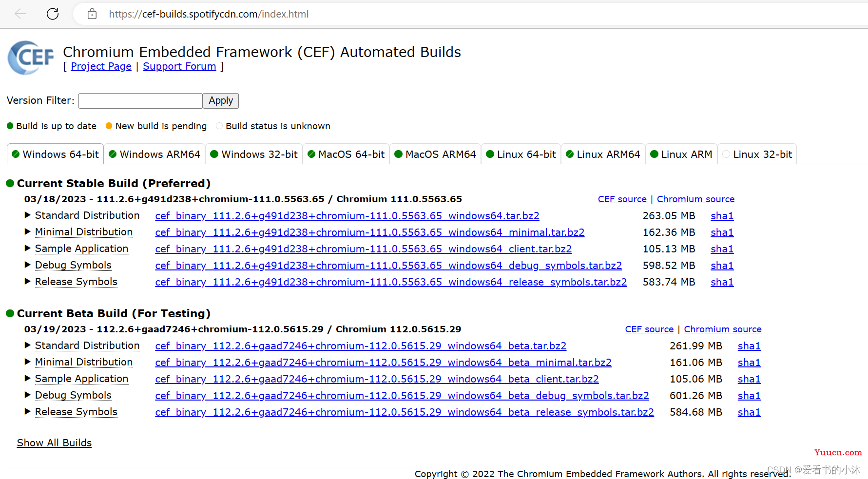
Task: Expand beta Minimal Distribution triangle
Action: click(x=28, y=362)
